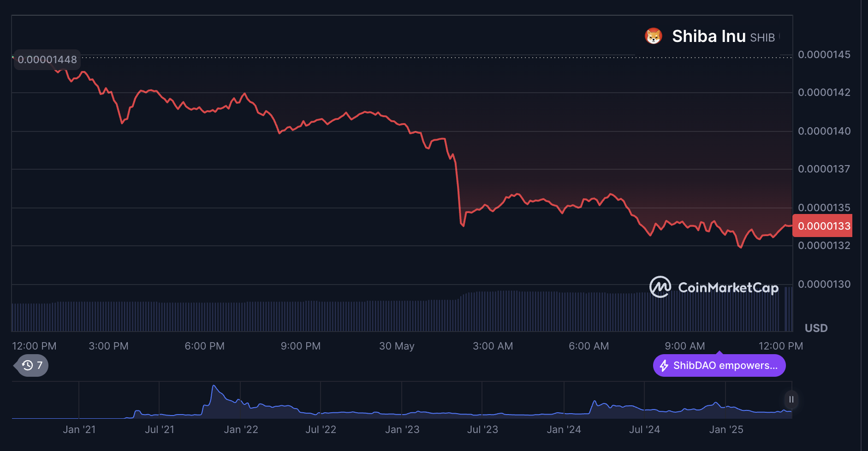The image size is (868, 451).
Task: Click the 0.0000132 price axis label
Action: 824,245
